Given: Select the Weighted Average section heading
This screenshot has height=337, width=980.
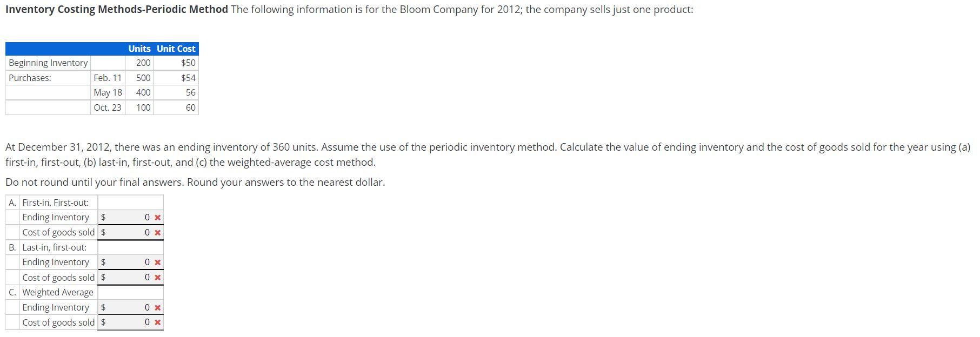Looking at the screenshot, I should pos(58,292).
